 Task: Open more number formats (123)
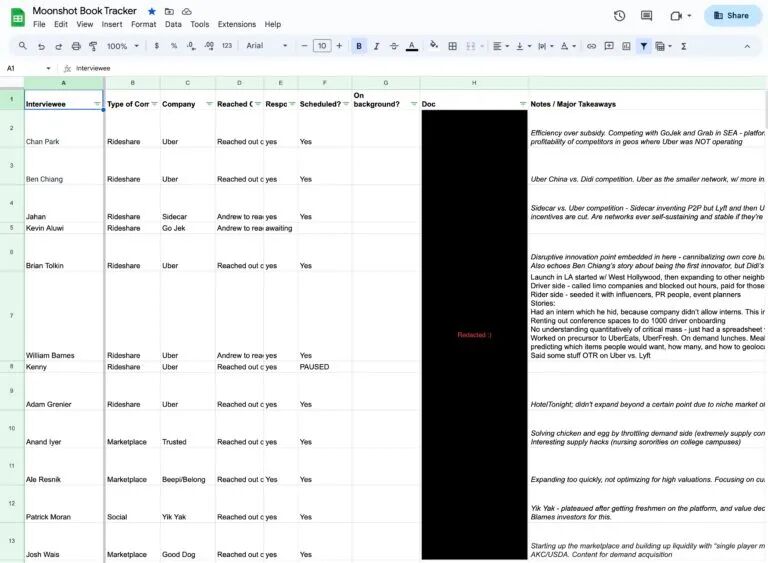(x=227, y=46)
